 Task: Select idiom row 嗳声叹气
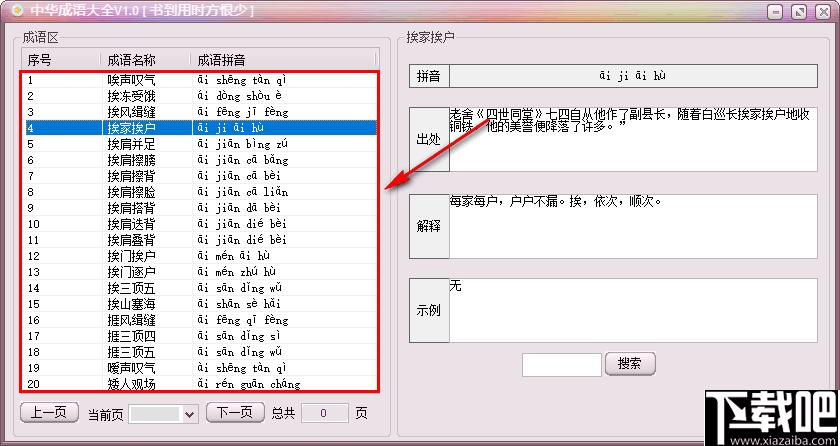point(200,368)
